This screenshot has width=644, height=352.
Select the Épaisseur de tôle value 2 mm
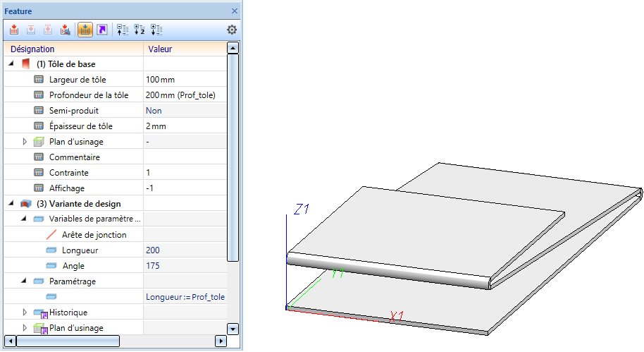coord(156,126)
